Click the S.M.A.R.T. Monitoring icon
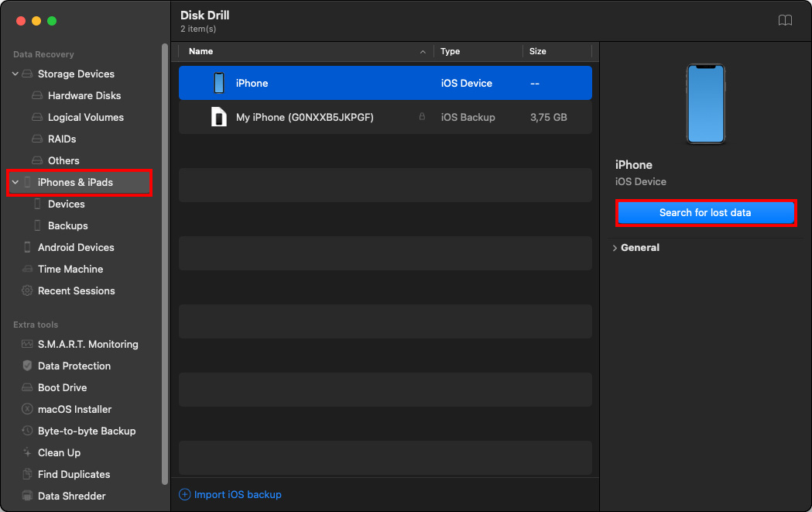The image size is (812, 512). (x=27, y=344)
